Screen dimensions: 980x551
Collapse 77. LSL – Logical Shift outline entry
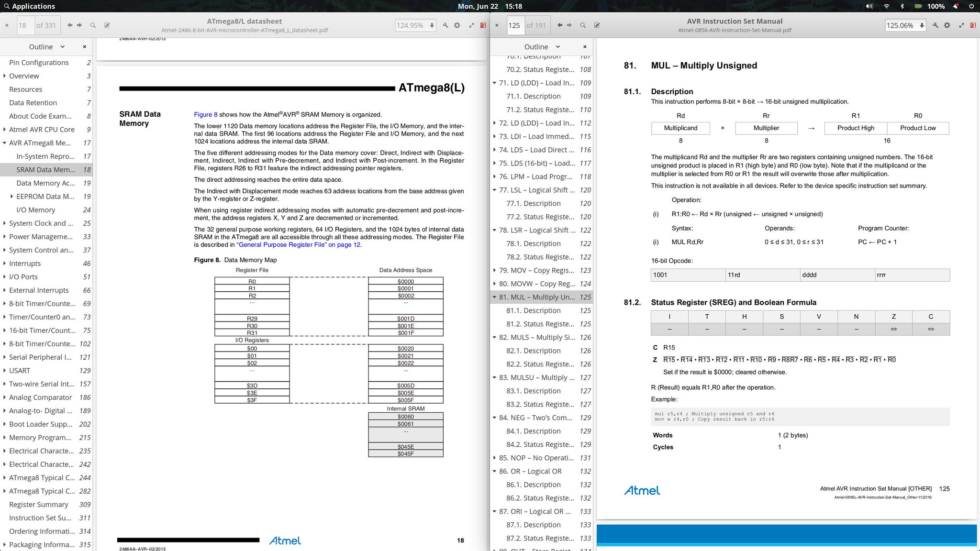tap(494, 190)
